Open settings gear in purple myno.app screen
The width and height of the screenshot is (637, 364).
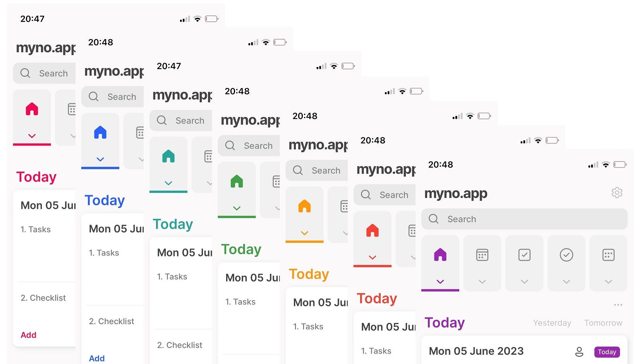tap(617, 192)
